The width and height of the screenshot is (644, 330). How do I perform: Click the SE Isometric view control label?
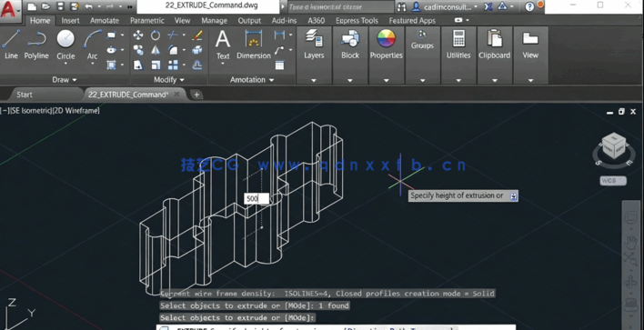point(31,110)
